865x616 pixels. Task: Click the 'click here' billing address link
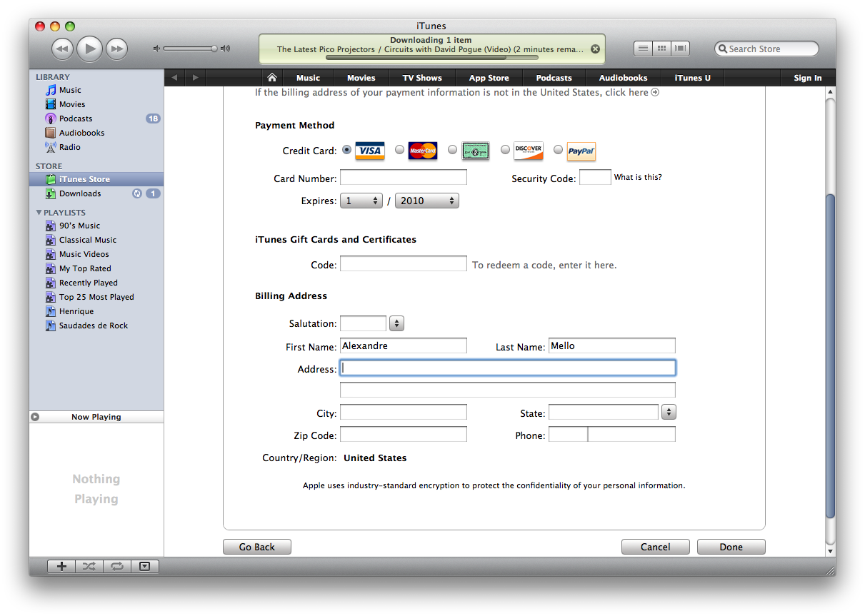(632, 92)
